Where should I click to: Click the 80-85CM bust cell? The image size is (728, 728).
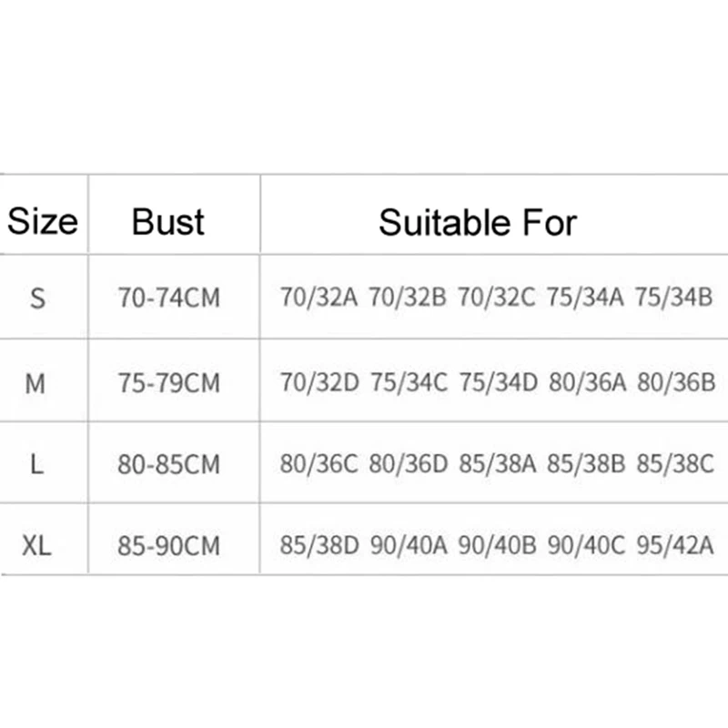(x=168, y=464)
